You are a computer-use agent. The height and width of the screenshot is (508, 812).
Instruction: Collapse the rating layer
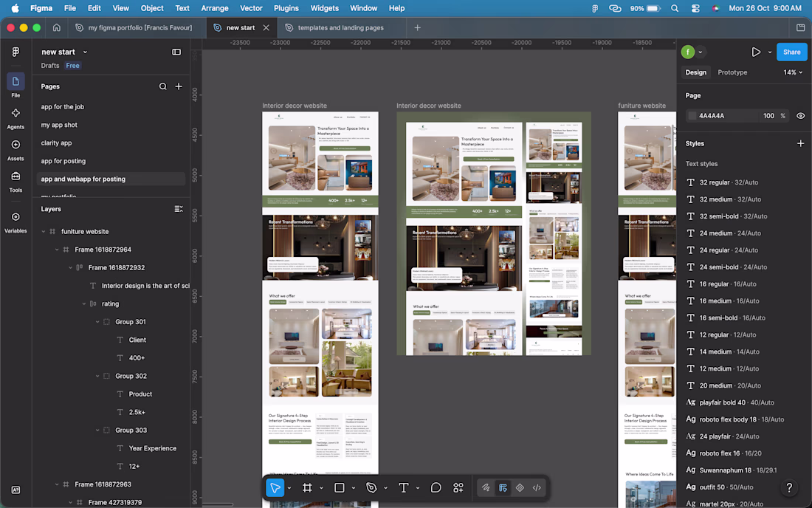[84, 304]
